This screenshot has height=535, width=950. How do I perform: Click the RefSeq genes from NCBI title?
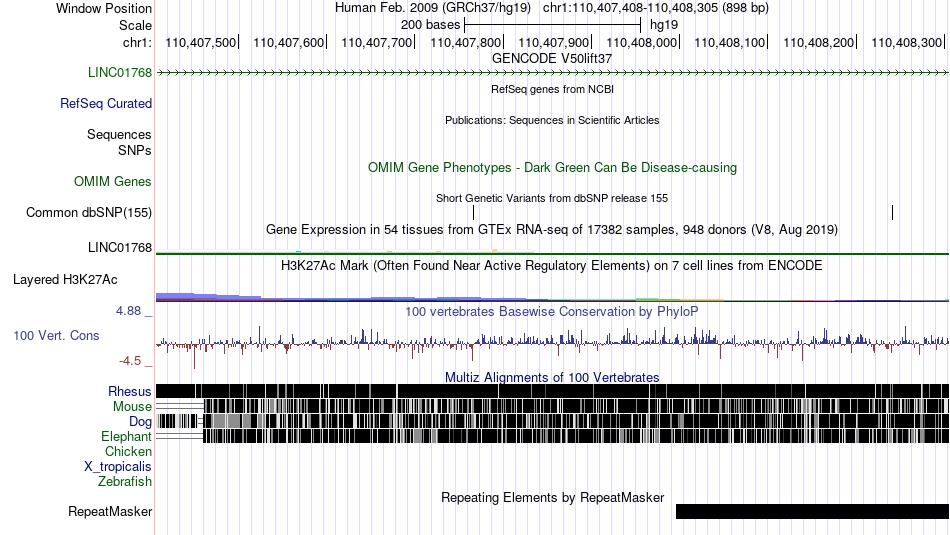(x=552, y=89)
